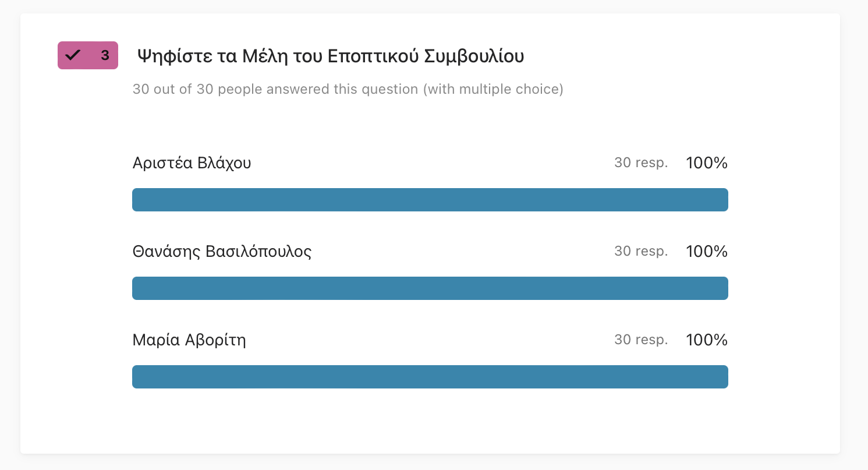Select the Μαρία Αβορίτη option label
This screenshot has height=470, width=868.
tap(189, 340)
